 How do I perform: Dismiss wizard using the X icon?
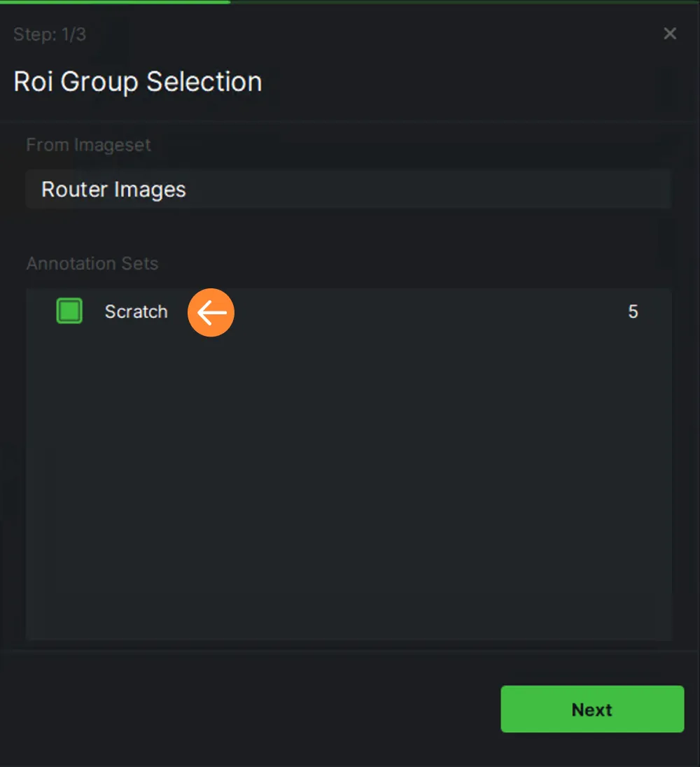pos(670,34)
